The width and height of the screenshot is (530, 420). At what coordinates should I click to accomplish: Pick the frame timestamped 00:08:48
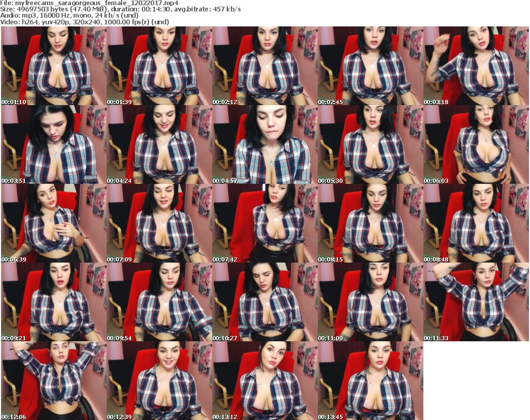pyautogui.click(x=476, y=223)
